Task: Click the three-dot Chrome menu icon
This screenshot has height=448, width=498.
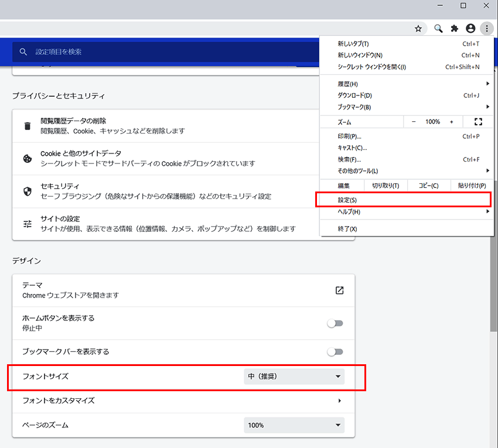Action: pyautogui.click(x=486, y=29)
